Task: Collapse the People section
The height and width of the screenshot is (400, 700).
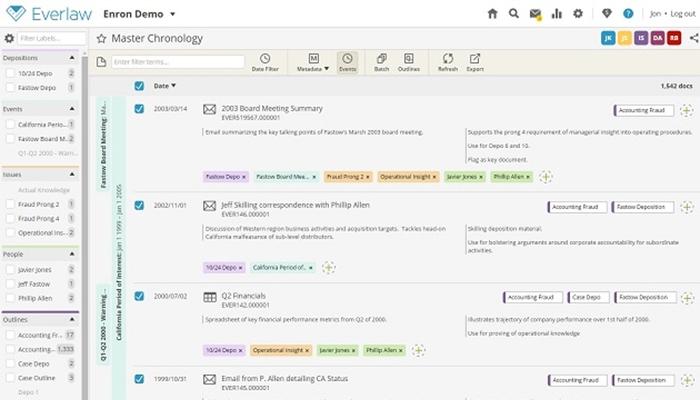Action: point(72,254)
